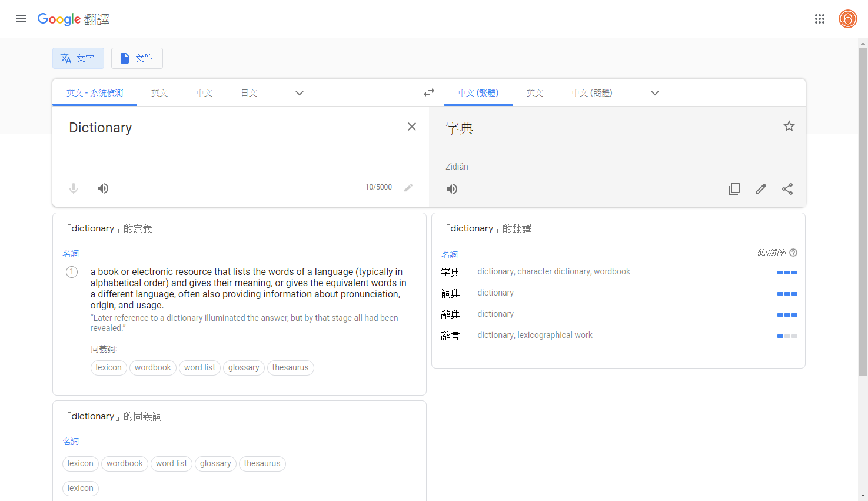Select the 辭書 translation row
Image resolution: width=868 pixels, height=501 pixels.
point(618,336)
